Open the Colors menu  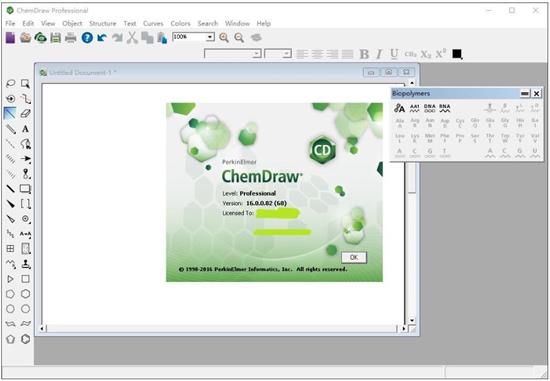tap(180, 24)
